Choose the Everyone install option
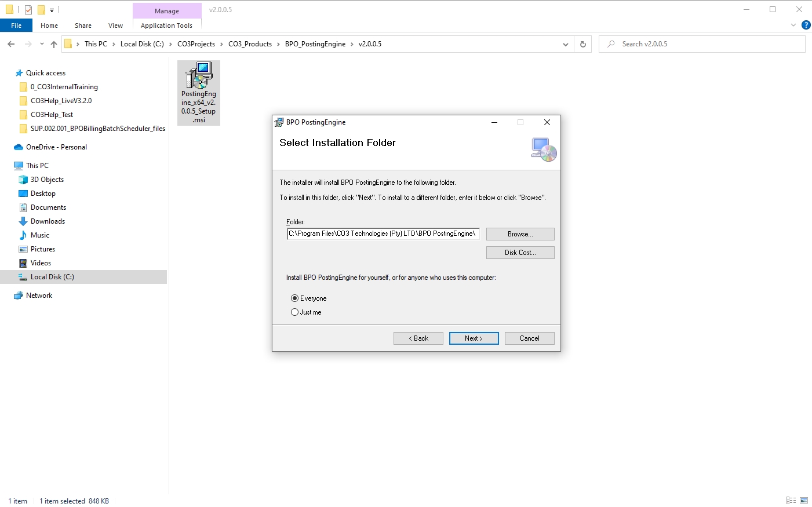 pos(309,298)
